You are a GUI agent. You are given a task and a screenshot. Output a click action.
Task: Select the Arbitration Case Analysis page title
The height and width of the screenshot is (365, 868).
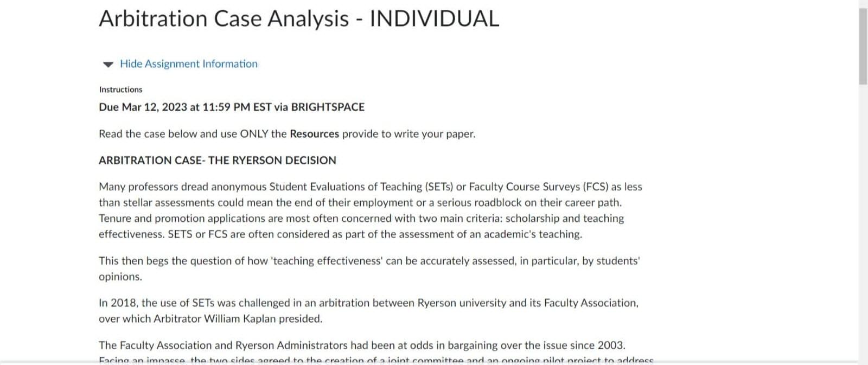(298, 18)
